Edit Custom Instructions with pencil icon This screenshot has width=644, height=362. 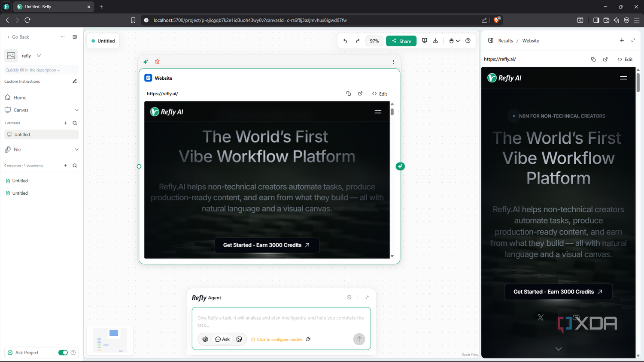75,81
